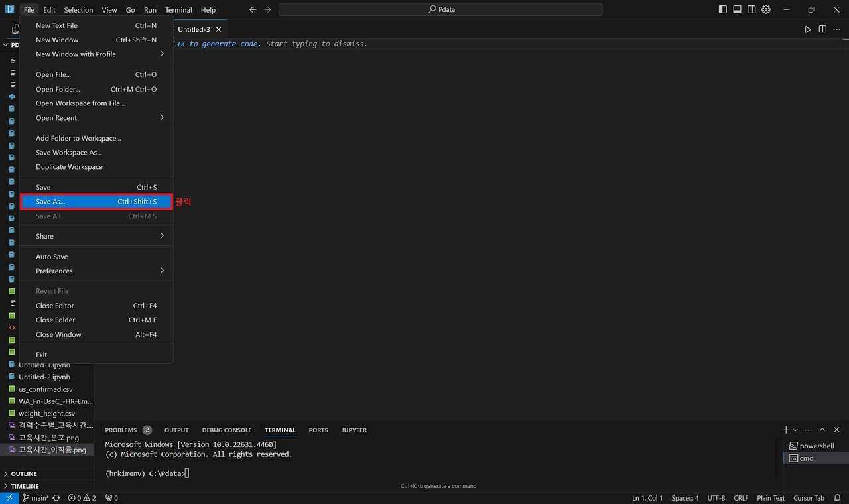Toggle the primary sidebar visibility

pyautogui.click(x=722, y=9)
